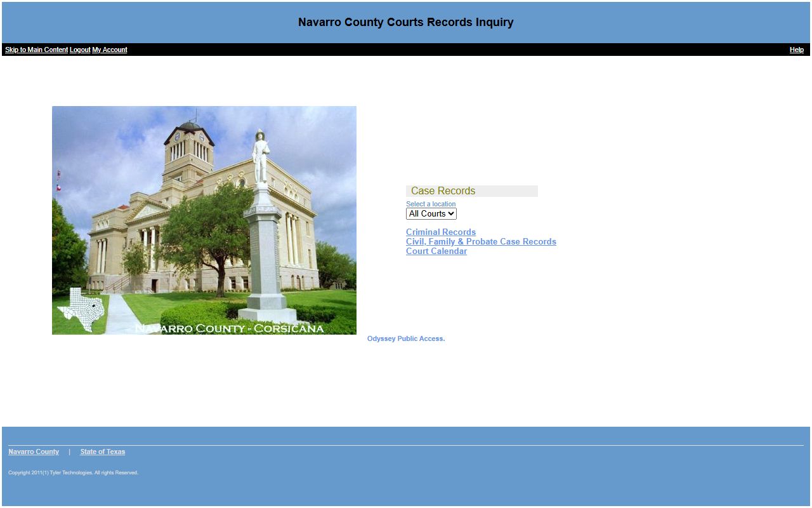Visit the Navarro County footer link

coord(34,452)
